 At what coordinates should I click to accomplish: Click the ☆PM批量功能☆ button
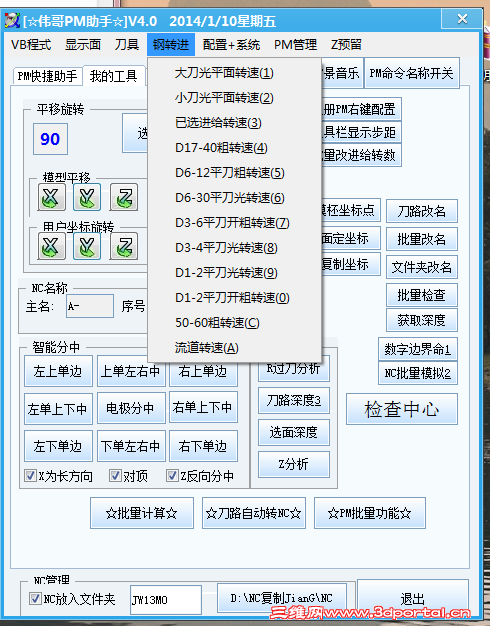pyautogui.click(x=370, y=513)
